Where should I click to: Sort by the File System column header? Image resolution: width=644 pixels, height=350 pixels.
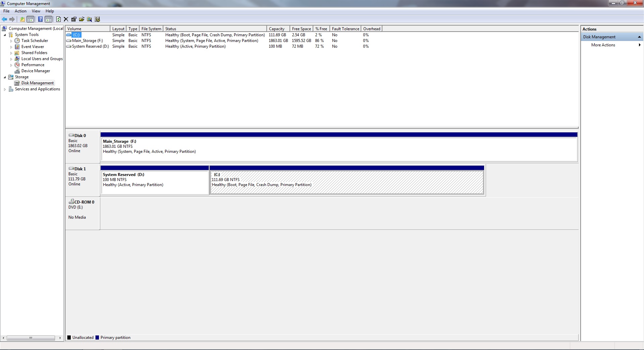pyautogui.click(x=151, y=29)
